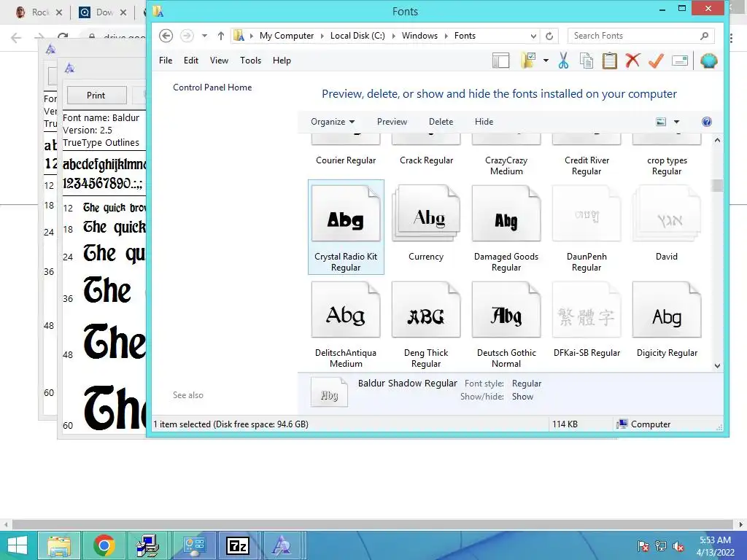Select the Digicity Regular font
The height and width of the screenshot is (560, 747).
coord(667,319)
